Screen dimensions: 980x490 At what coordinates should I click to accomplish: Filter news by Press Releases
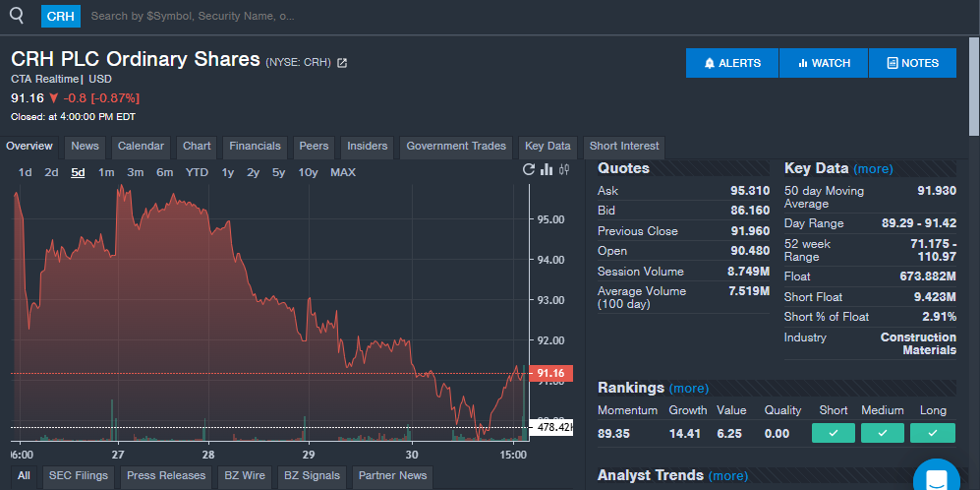click(166, 475)
